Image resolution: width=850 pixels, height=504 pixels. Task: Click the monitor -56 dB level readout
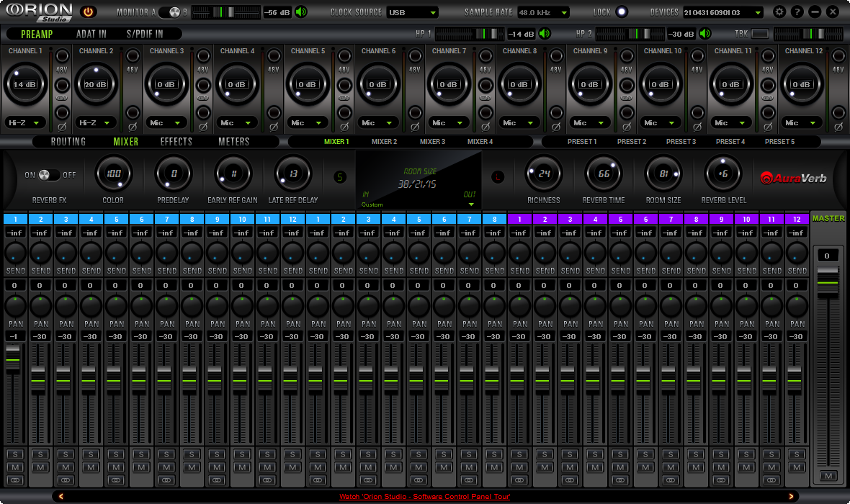pyautogui.click(x=277, y=12)
